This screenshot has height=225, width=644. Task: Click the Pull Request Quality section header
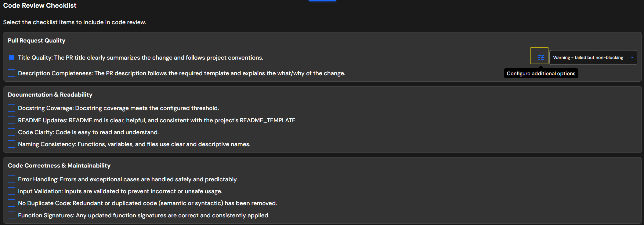pos(37,40)
